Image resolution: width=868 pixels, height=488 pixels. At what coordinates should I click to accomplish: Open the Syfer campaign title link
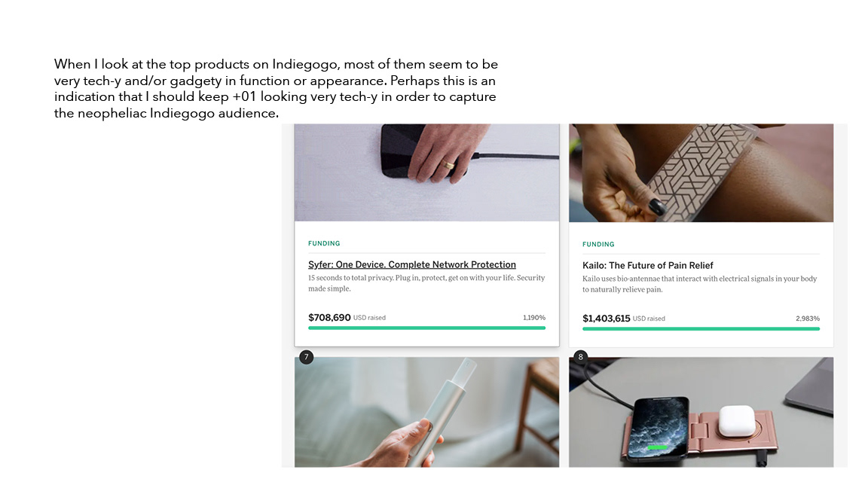(x=412, y=264)
